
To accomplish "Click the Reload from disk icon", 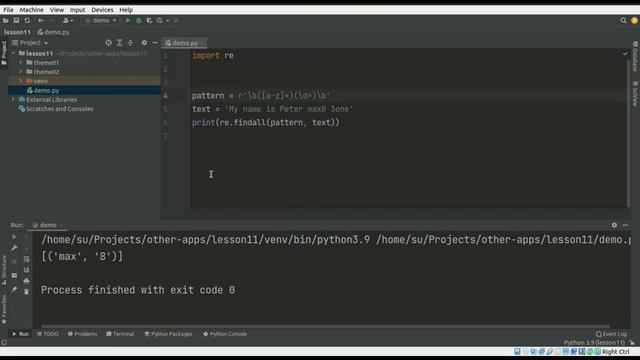I will pos(27,20).
